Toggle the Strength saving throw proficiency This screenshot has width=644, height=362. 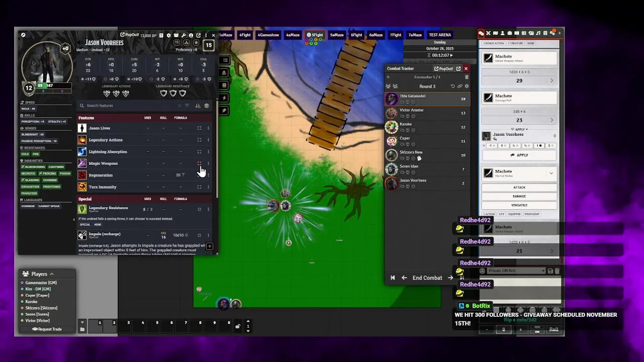(x=83, y=79)
